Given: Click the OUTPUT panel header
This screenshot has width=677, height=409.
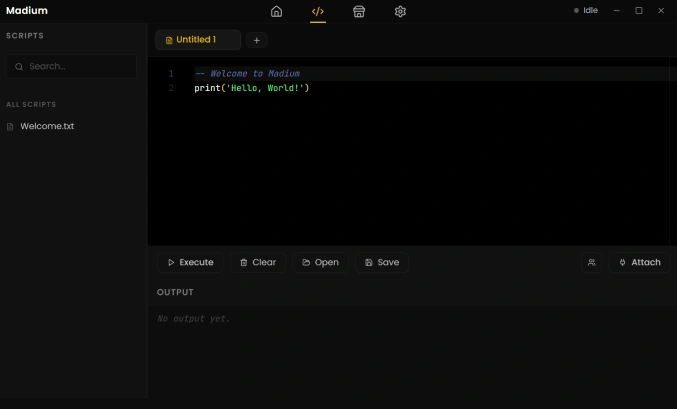Looking at the screenshot, I should click(175, 292).
